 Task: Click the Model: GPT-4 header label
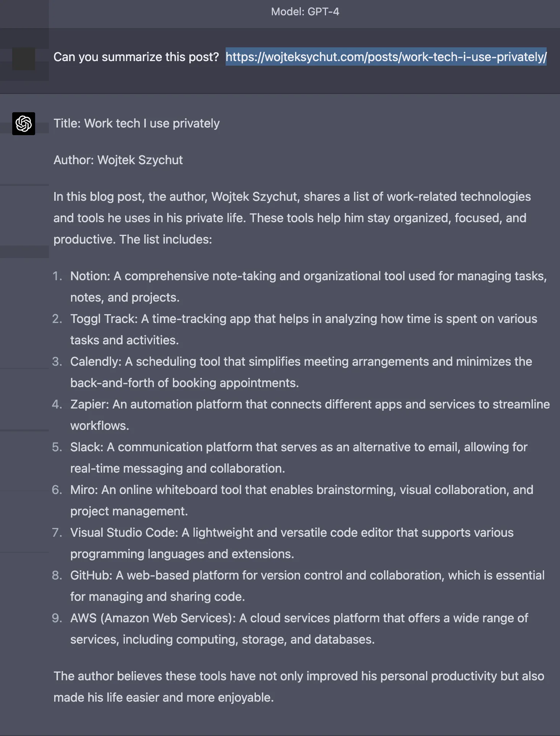(305, 12)
